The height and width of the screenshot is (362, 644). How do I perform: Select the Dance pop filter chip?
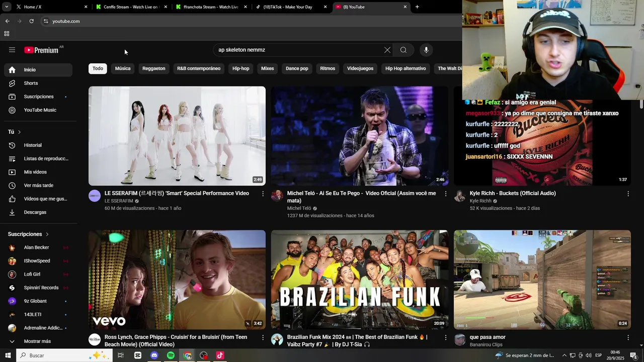(x=297, y=68)
